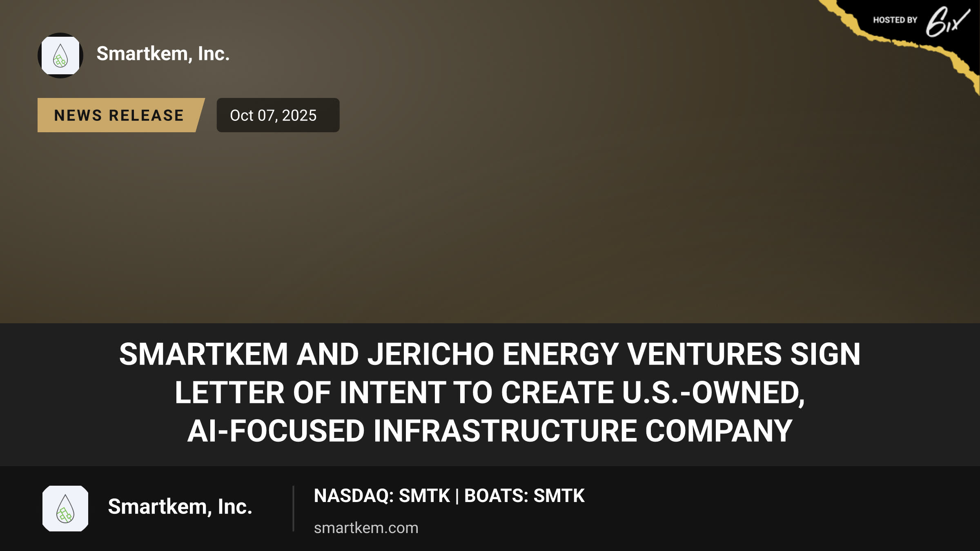Click the top Smartkem, Inc. company name

[163, 54]
